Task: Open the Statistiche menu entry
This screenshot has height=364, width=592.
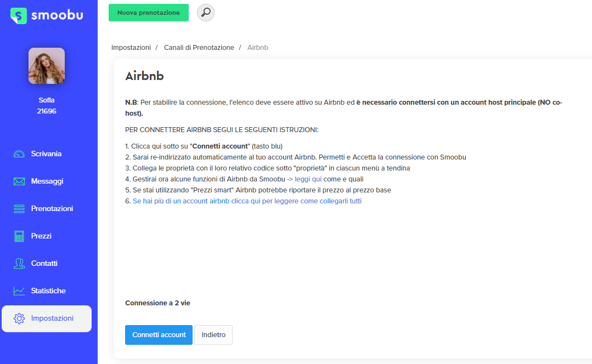Action: (x=48, y=291)
